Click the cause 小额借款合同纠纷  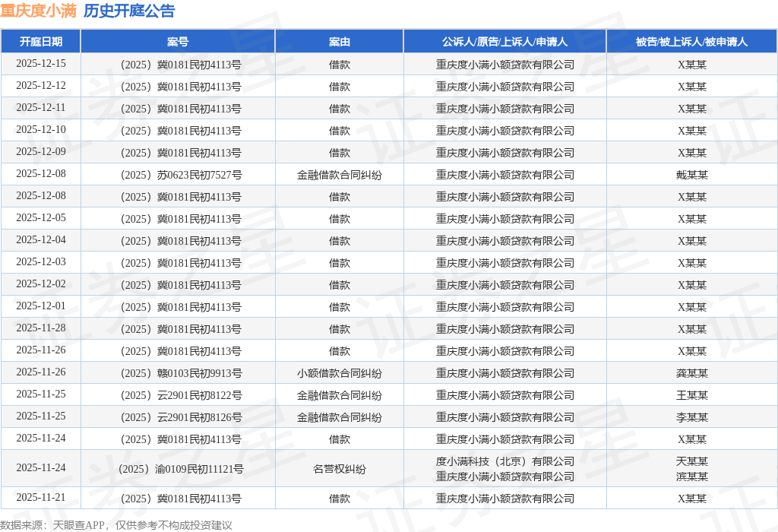pos(340,373)
